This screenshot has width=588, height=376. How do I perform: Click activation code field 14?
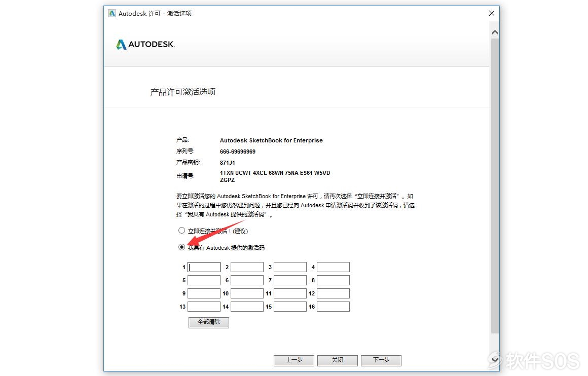[247, 306]
